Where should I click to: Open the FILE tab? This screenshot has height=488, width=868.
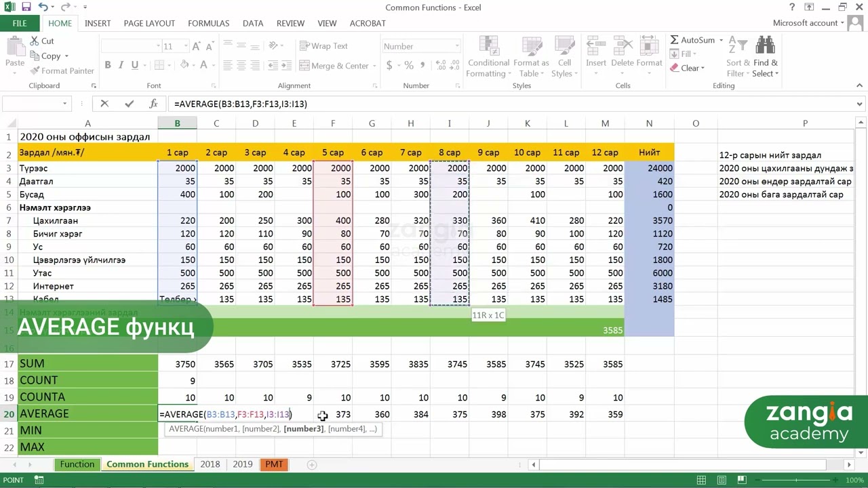pyautogui.click(x=20, y=23)
